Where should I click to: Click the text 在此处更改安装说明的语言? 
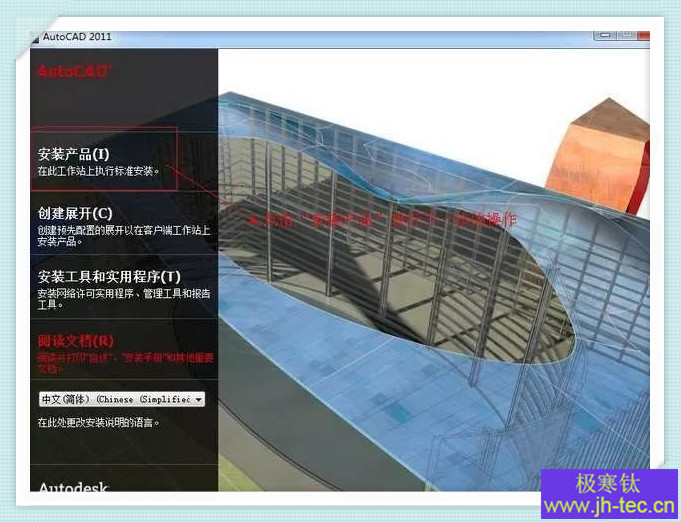click(98, 422)
